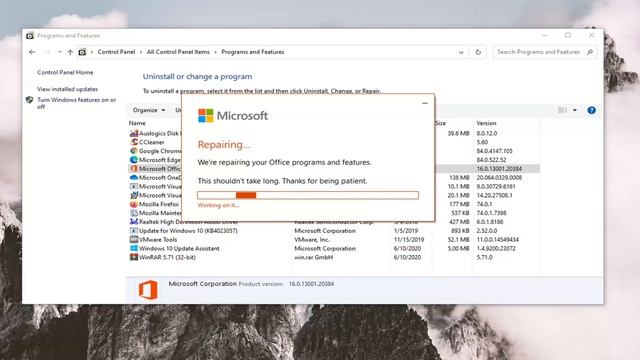Sort list by the Size column header
Screen dimensions: 640x360
(x=440, y=123)
